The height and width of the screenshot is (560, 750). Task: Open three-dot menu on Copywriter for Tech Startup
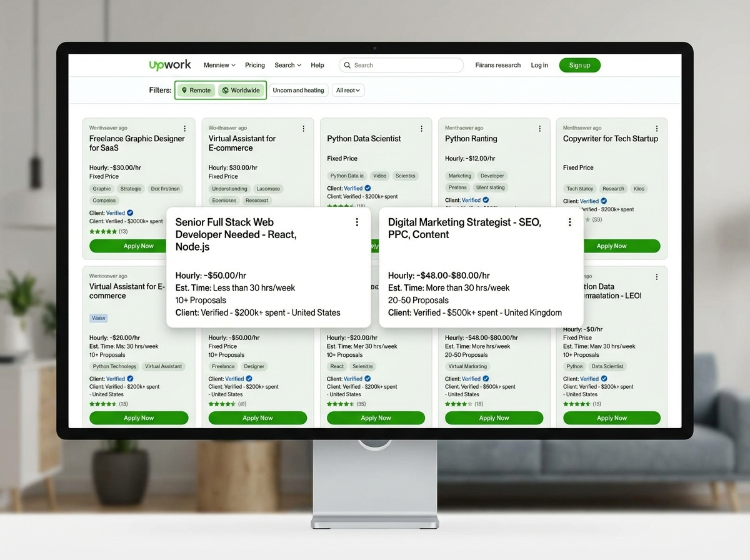tap(657, 129)
